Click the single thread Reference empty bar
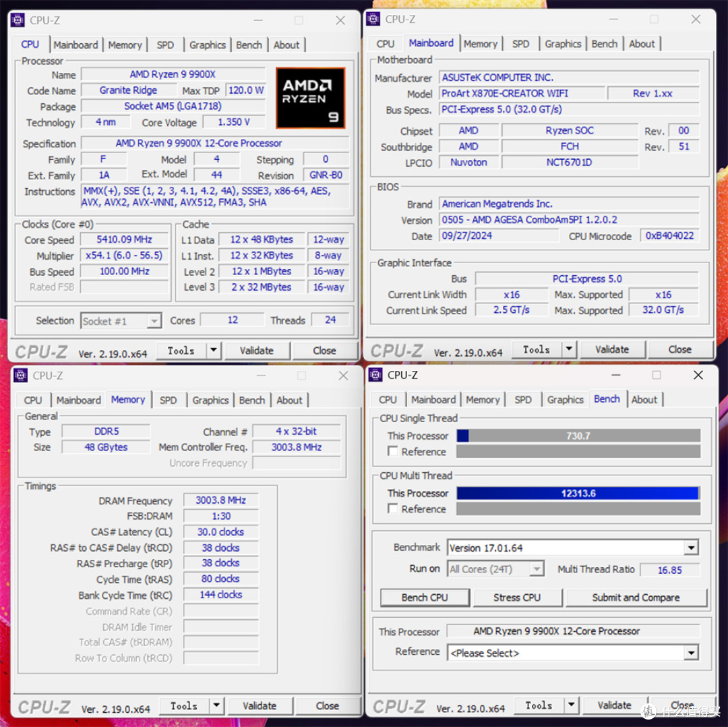 [578, 451]
